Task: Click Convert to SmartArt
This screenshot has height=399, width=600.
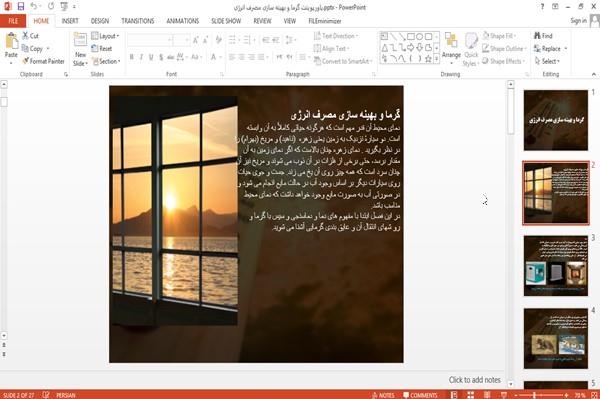Action: pos(342,61)
